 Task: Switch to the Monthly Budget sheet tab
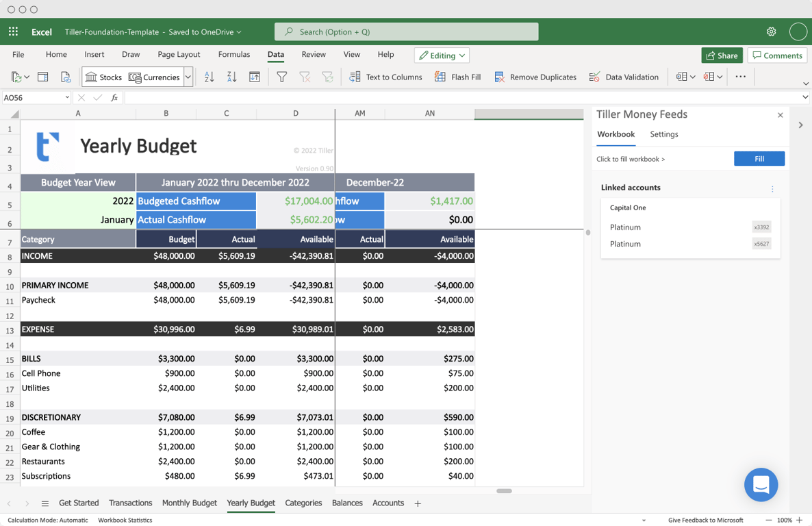pos(190,503)
